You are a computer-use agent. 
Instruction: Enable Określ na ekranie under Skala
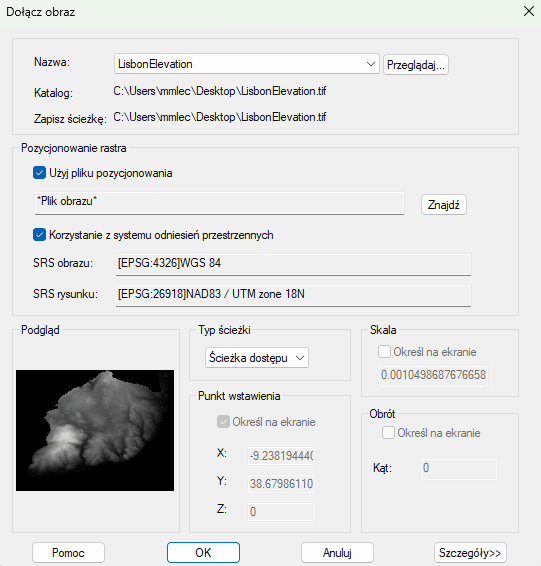point(384,352)
